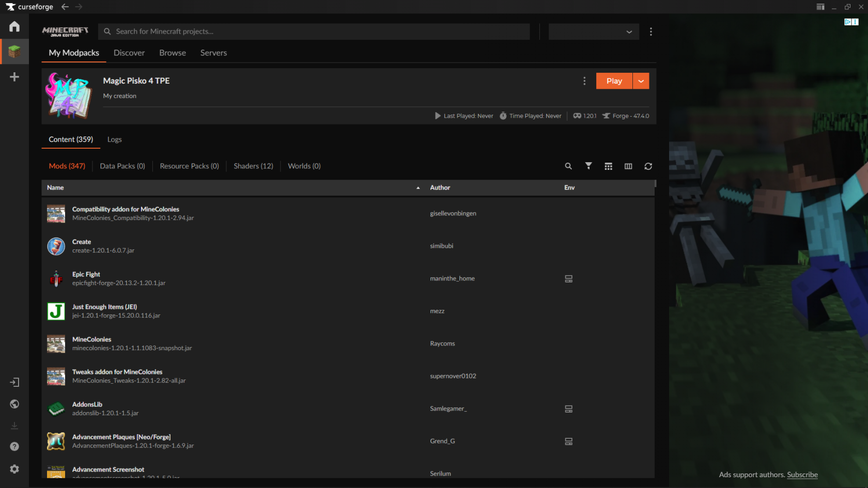Toggle the Name column sort order
This screenshot has width=868, height=488.
(55, 187)
